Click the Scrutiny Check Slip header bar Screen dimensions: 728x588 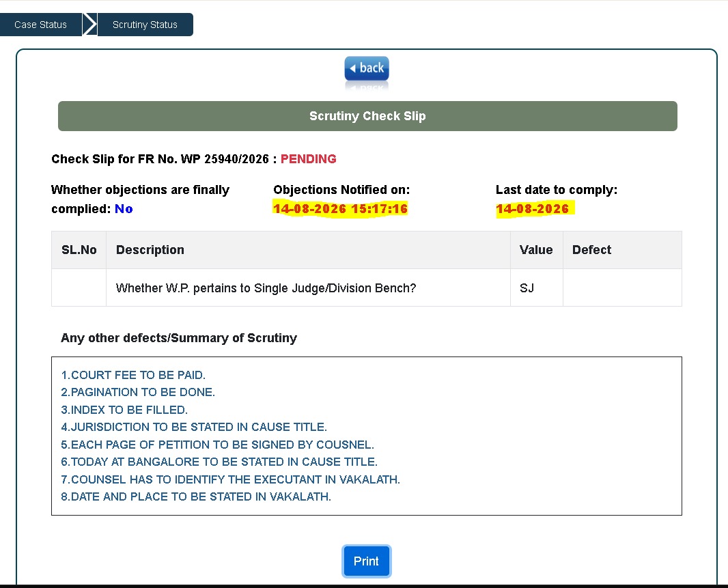click(x=367, y=116)
